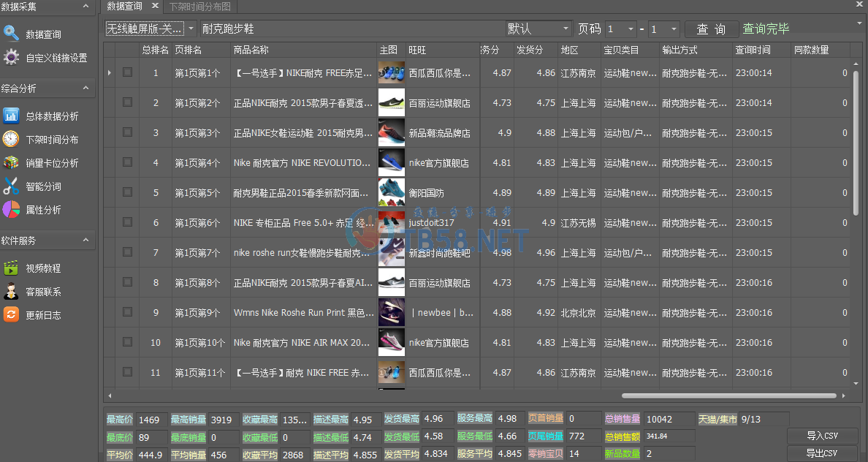Click the 最高价 label
This screenshot has height=462, width=868.
click(x=120, y=420)
